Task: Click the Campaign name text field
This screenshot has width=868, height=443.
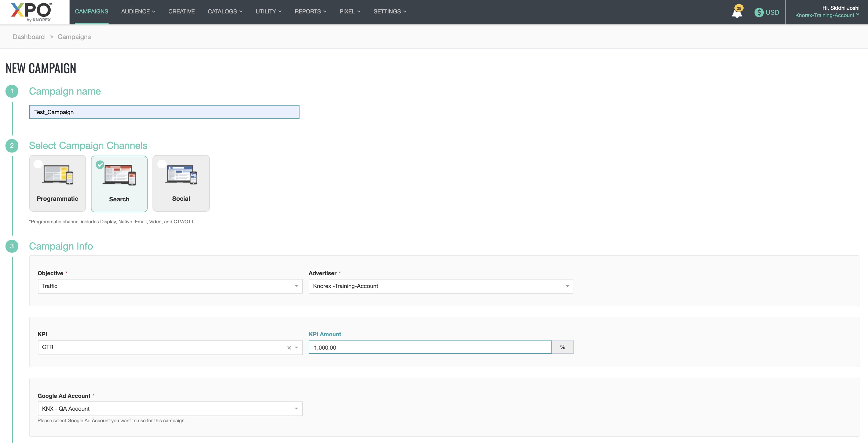Action: point(164,112)
